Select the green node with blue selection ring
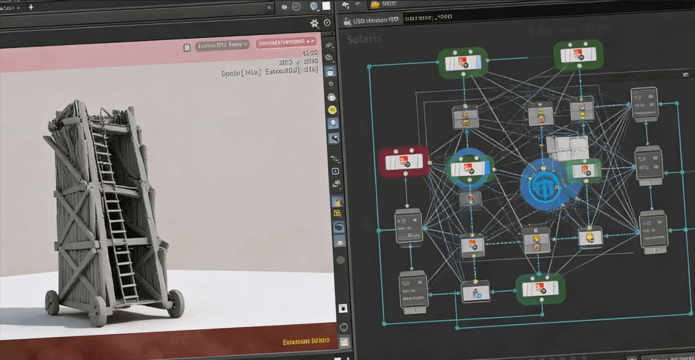 coord(469,169)
